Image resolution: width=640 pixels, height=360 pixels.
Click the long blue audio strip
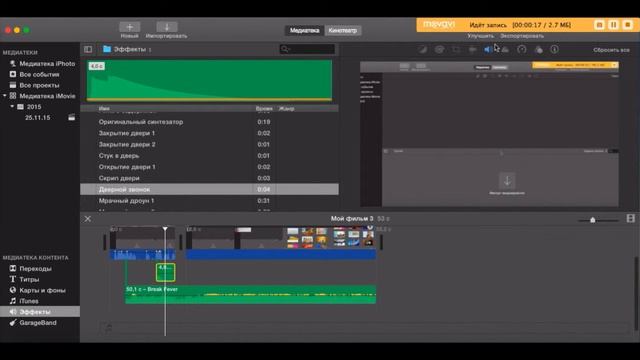(x=281, y=255)
